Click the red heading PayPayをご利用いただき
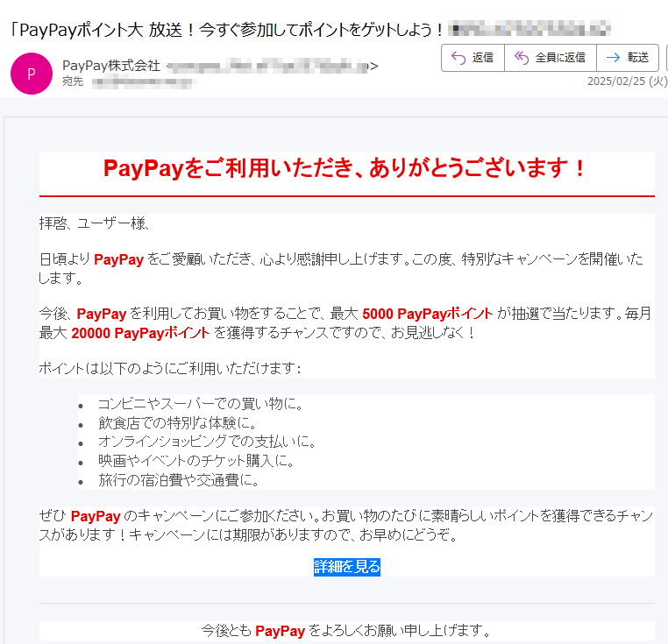The image size is (668, 644). (x=345, y=168)
